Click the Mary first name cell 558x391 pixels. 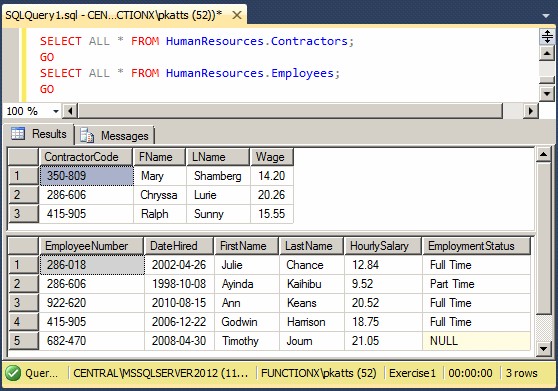click(160, 176)
